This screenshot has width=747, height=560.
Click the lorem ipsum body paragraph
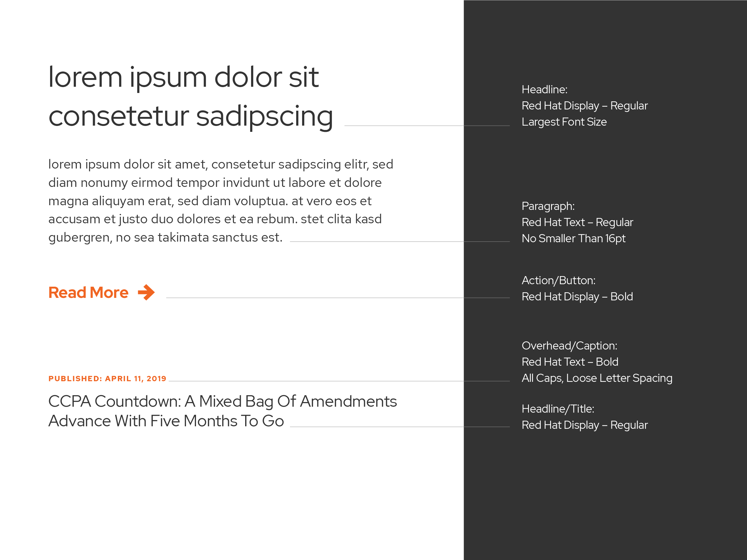[x=221, y=201]
